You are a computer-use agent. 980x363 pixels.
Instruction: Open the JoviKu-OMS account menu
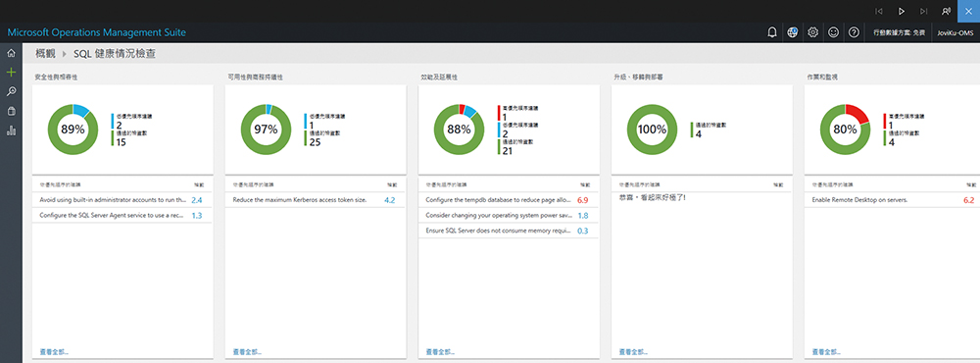pos(955,32)
